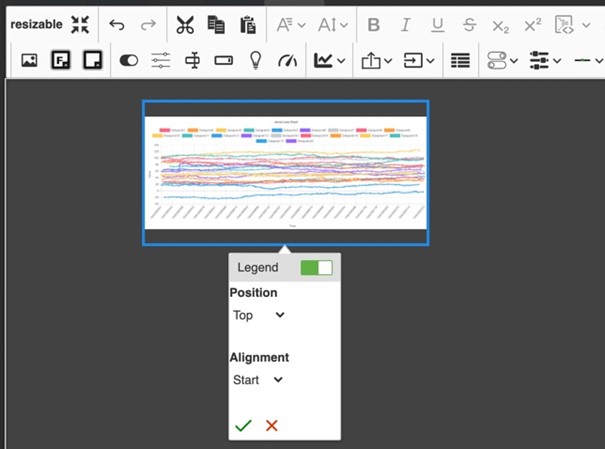Click the collapse resizable arrows icon

pos(80,25)
